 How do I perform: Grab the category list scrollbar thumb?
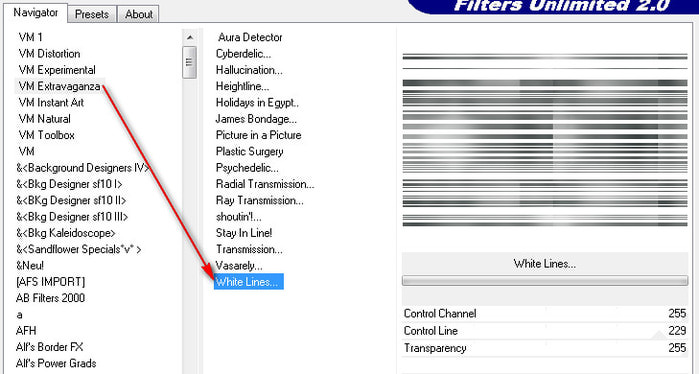[x=190, y=62]
